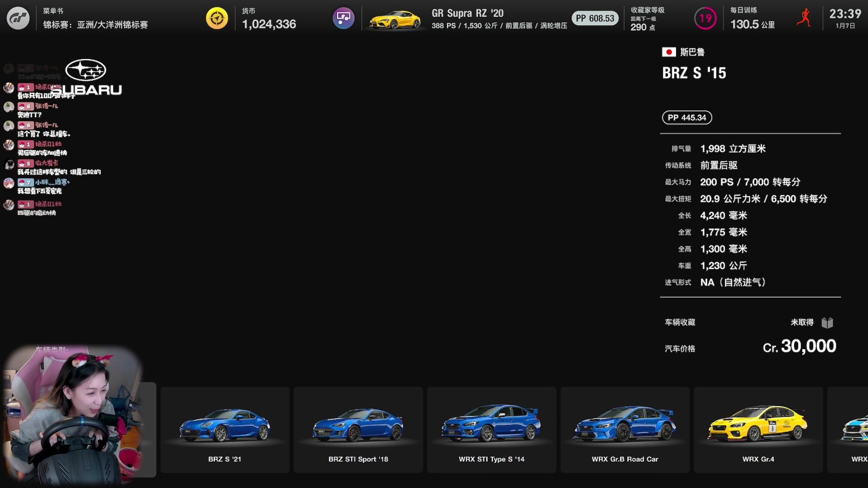Click the length value 4,240

723,216
